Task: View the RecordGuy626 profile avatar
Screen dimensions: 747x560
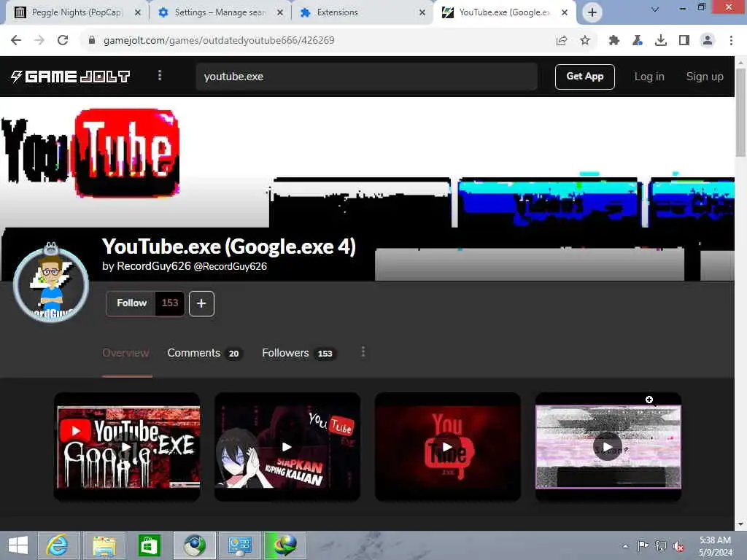Action: [x=51, y=285]
